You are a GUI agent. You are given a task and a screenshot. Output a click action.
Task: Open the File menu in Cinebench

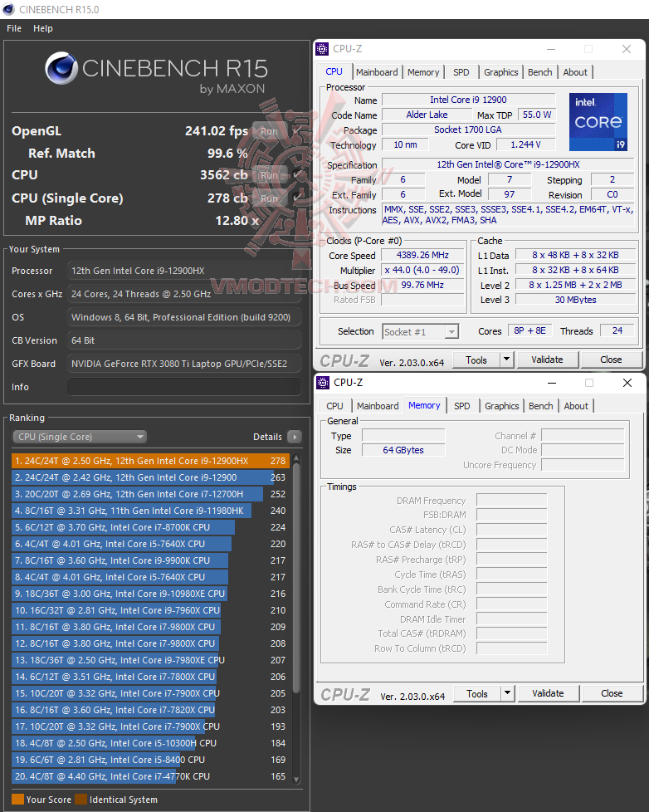tap(14, 28)
